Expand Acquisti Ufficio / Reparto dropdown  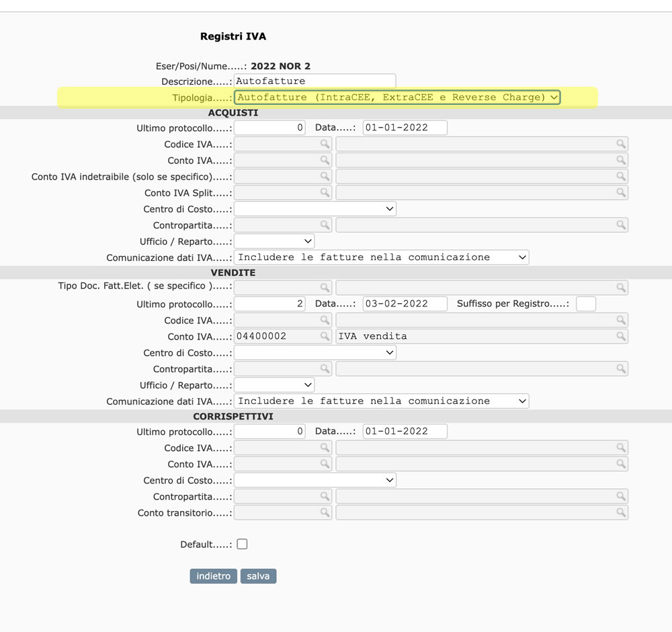[274, 241]
